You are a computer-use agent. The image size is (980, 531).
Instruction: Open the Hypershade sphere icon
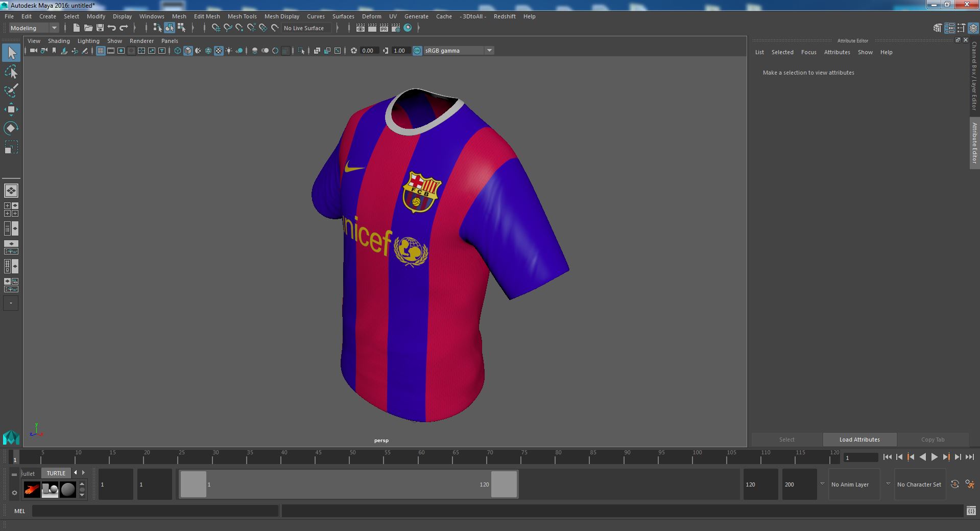pos(408,28)
